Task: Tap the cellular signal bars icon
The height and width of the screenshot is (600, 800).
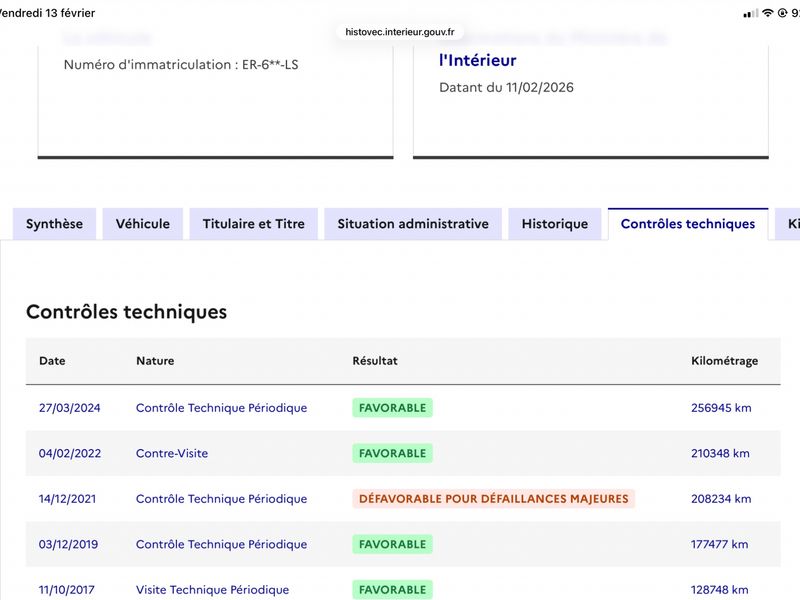Action: 751,14
